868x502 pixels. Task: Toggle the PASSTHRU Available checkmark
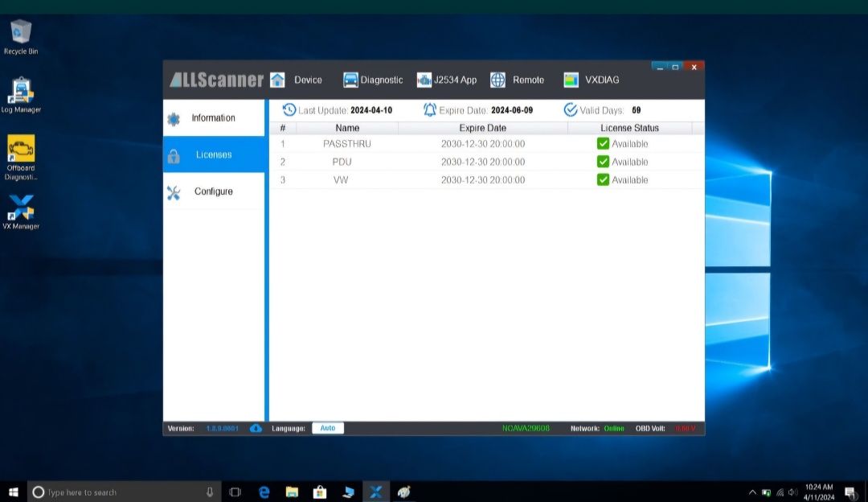(x=603, y=143)
